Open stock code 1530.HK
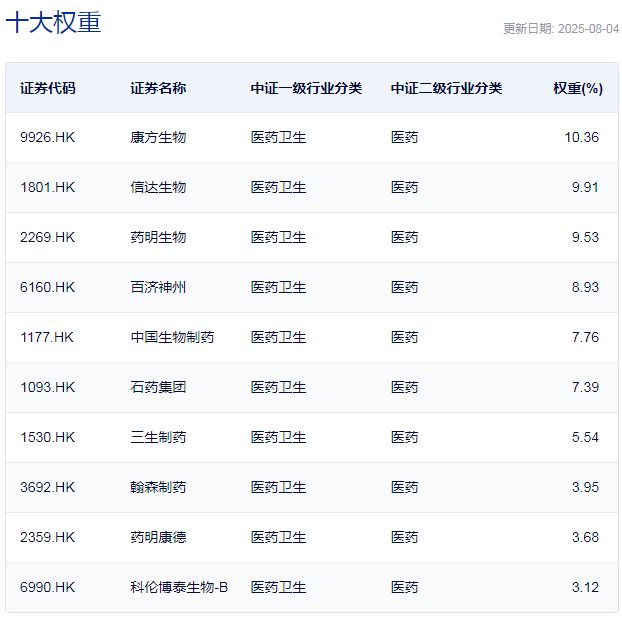The height and width of the screenshot is (621, 622). click(47, 437)
